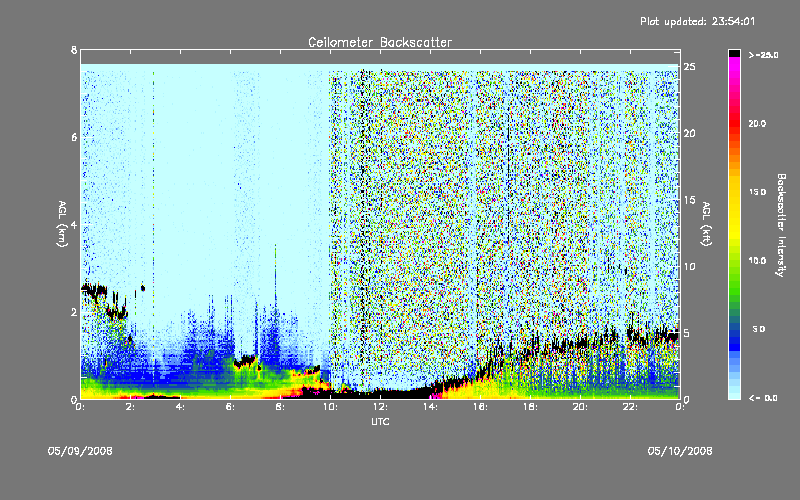Click the "15.0" colorbar label
The image size is (800, 500).
(757, 192)
